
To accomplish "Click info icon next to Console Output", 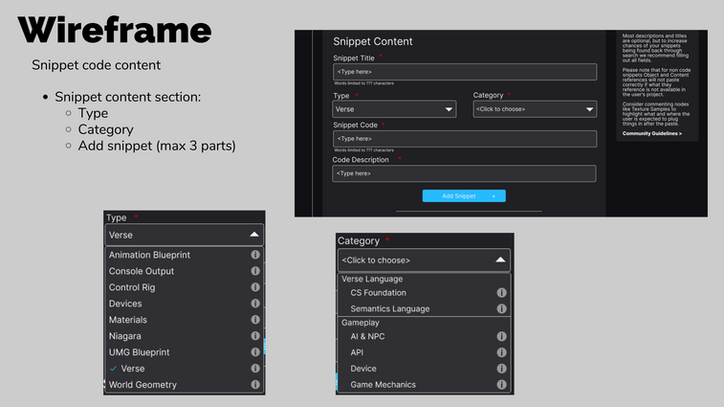I will point(256,271).
